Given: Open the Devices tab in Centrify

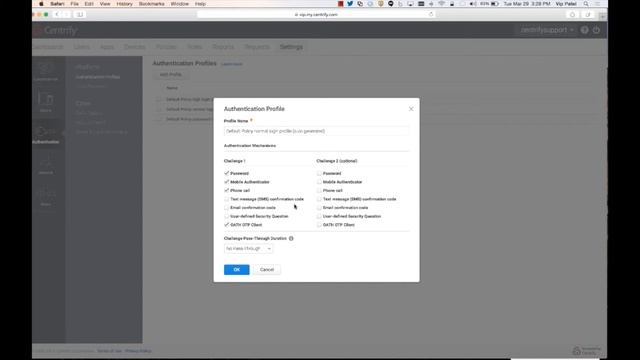Looking at the screenshot, I should tap(135, 47).
